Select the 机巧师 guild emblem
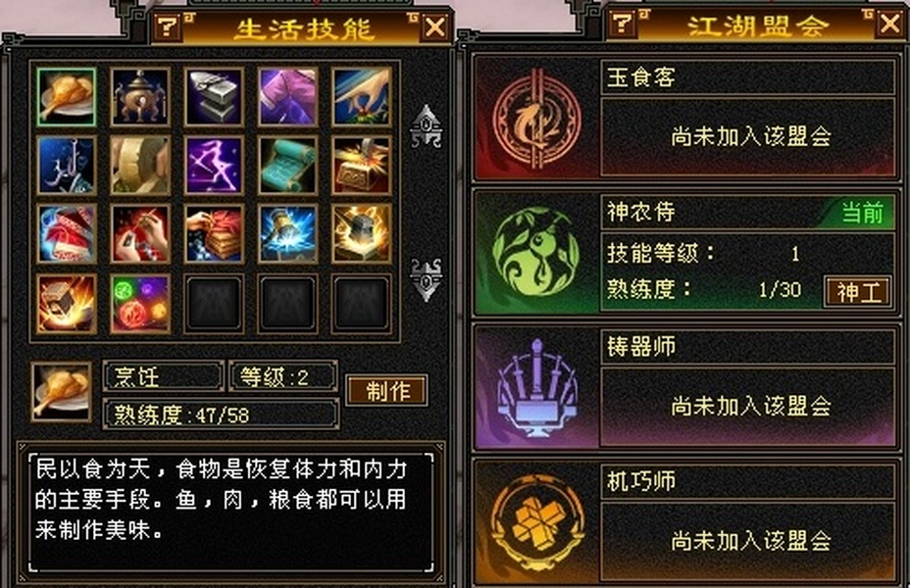 coord(536,522)
